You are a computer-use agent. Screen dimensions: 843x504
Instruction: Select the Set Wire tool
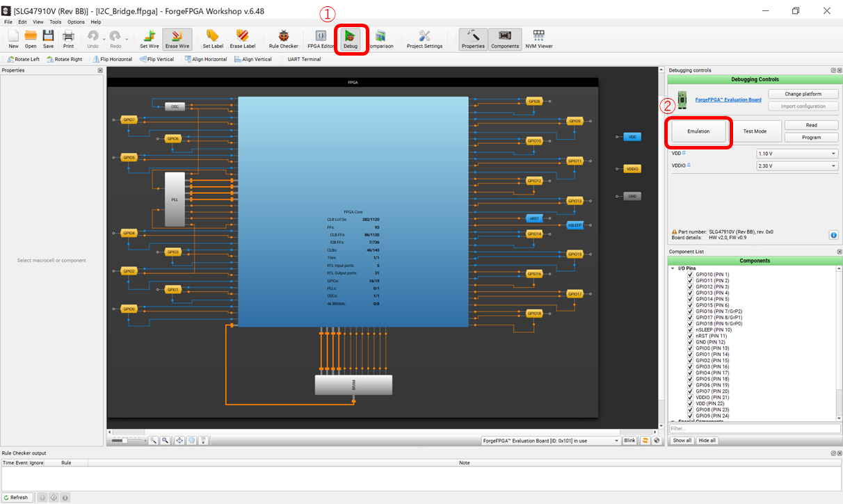pyautogui.click(x=150, y=39)
